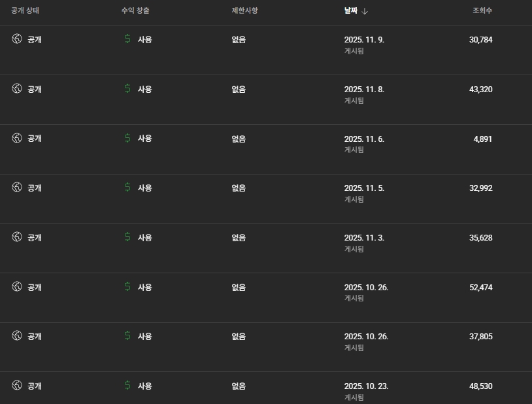Click the dollar icon in the 2025. 11. 8. row
Screen dimensions: 532x404
tap(127, 88)
